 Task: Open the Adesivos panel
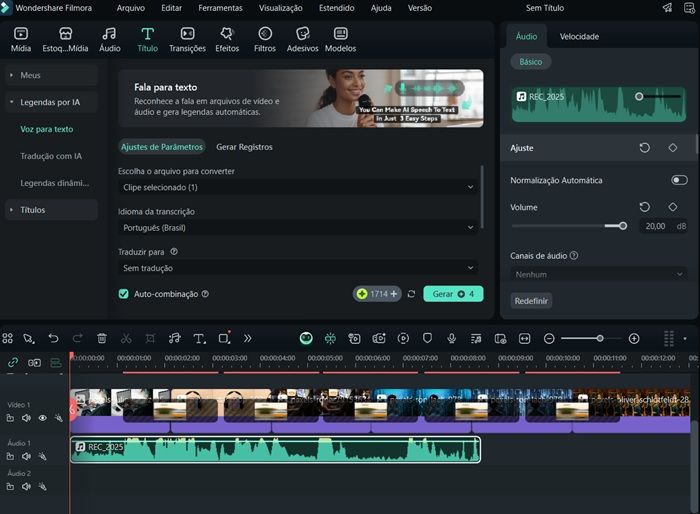[302, 40]
